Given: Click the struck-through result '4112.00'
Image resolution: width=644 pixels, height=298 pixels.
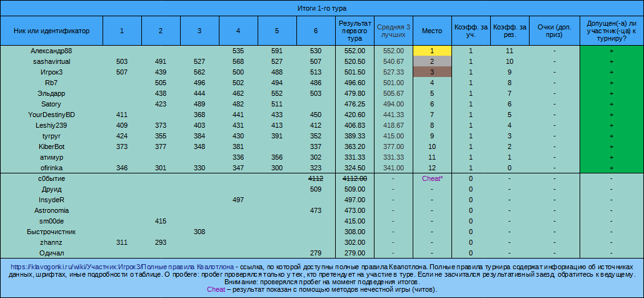Looking at the screenshot, I should (354, 179).
